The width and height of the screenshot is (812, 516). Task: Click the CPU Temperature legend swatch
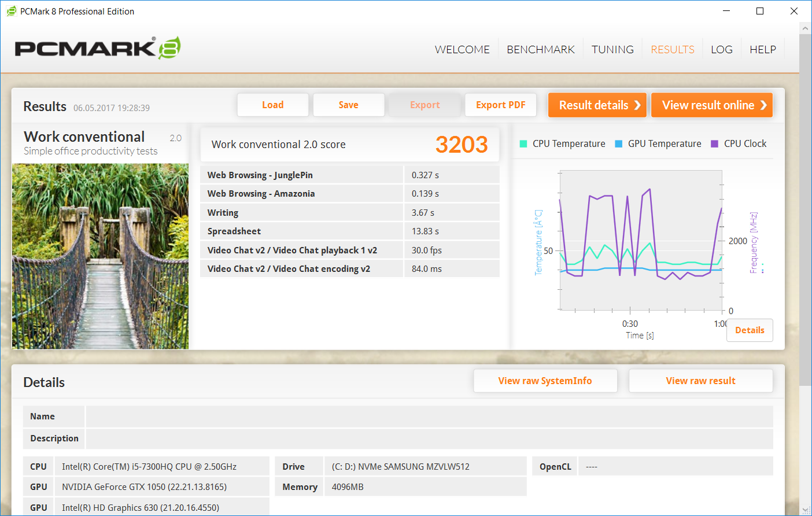click(523, 144)
